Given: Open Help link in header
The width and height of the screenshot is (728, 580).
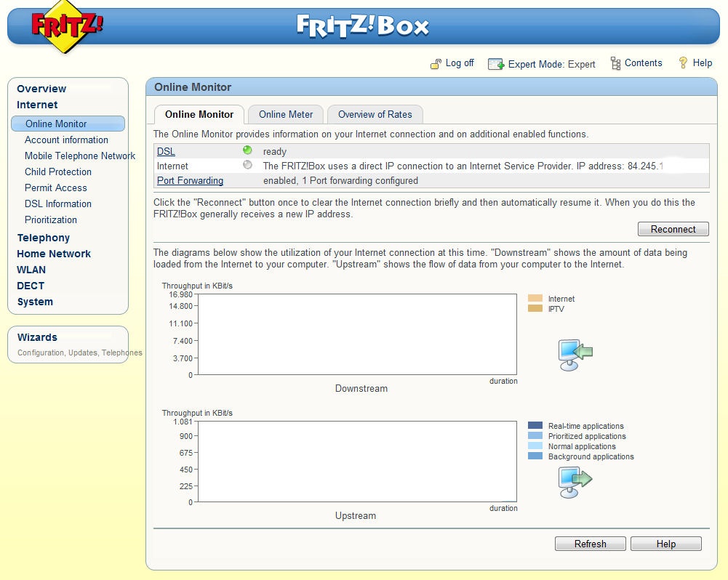Looking at the screenshot, I should 702,63.
